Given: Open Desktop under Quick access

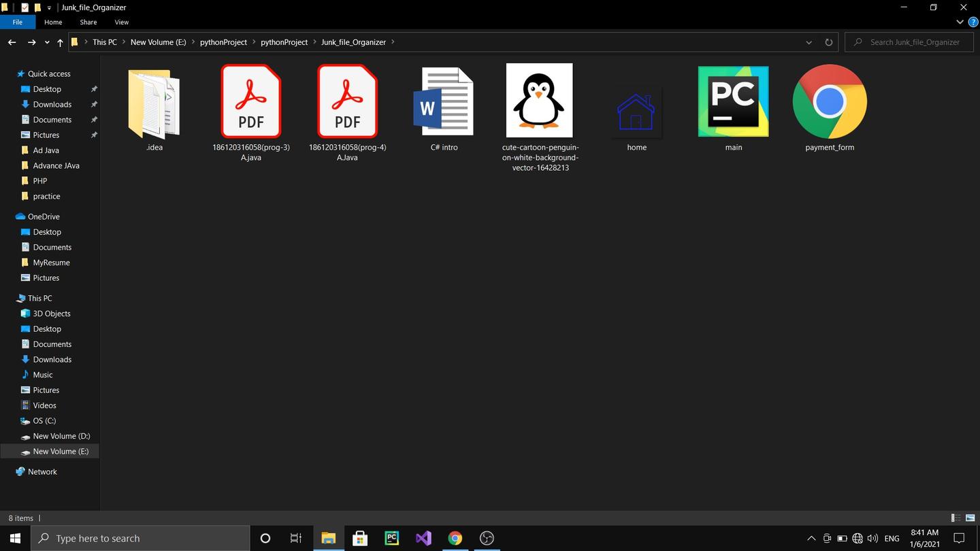Looking at the screenshot, I should coord(47,89).
